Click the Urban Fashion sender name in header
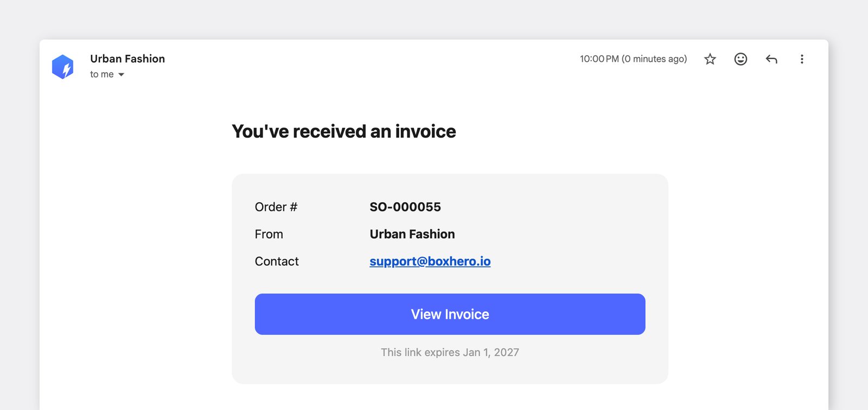868x410 pixels. [127, 59]
